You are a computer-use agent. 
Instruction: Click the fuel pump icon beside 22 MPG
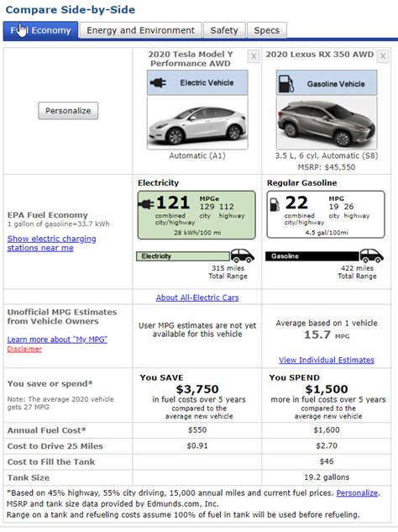pos(275,204)
